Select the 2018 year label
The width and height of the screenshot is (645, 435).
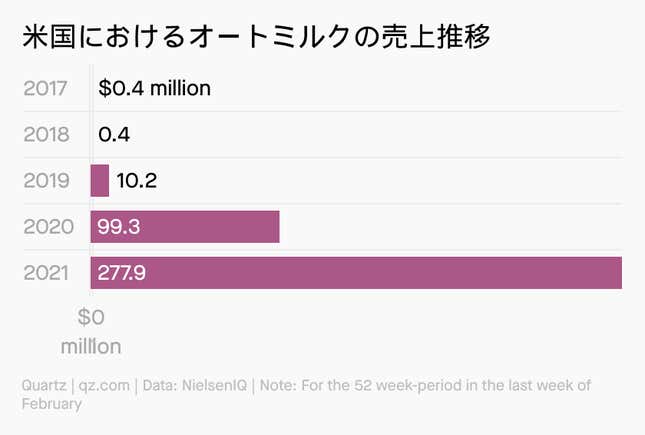(46, 135)
